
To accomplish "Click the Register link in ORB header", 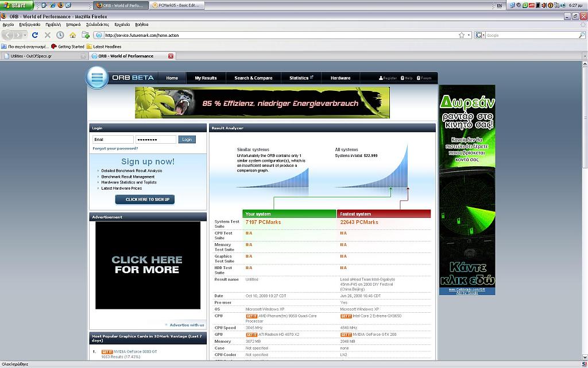I will click(388, 78).
